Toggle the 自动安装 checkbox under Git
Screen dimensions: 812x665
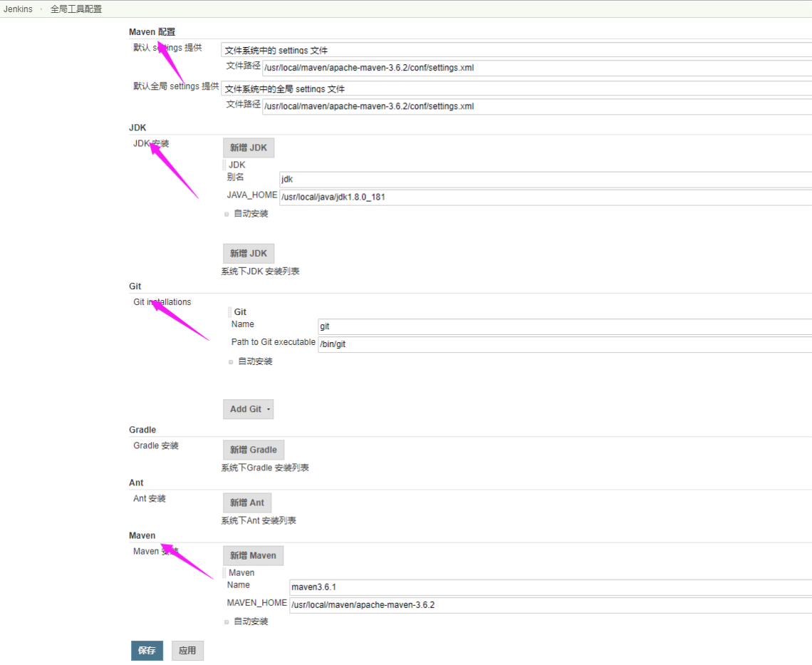click(231, 362)
